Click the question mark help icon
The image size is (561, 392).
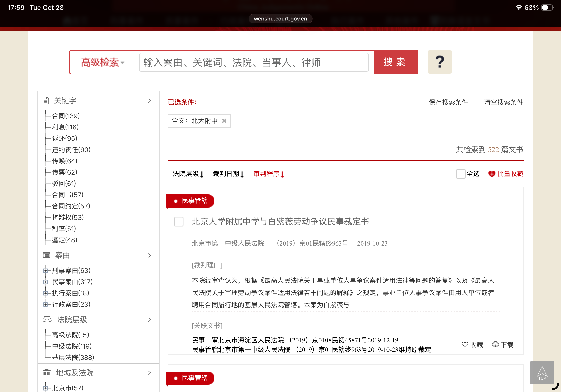[439, 62]
